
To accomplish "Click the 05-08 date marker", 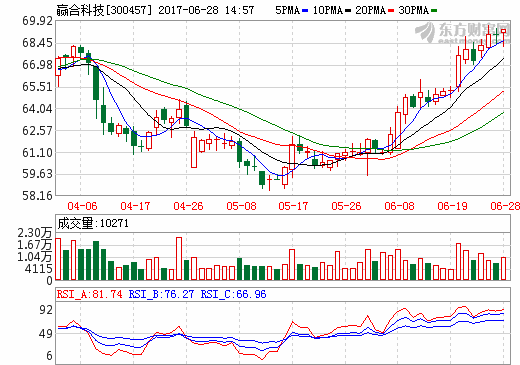I will tap(241, 206).
